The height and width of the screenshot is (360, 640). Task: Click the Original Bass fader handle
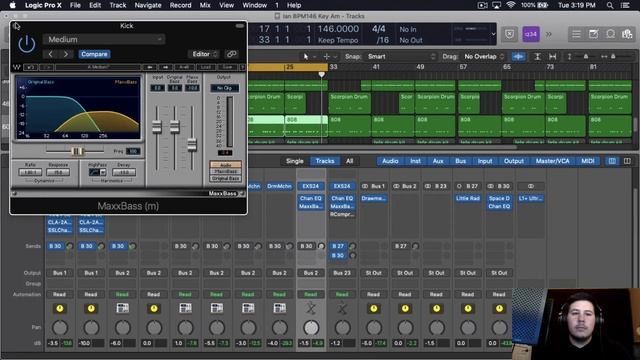click(175, 127)
